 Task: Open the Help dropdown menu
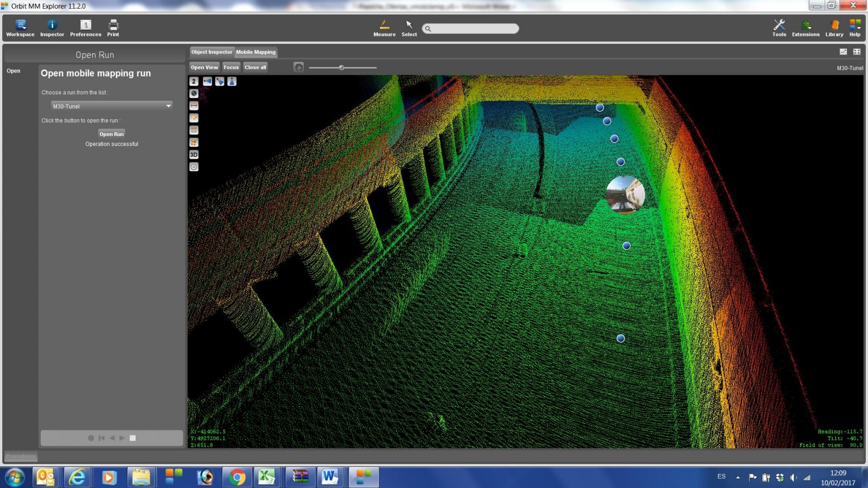[x=855, y=28]
